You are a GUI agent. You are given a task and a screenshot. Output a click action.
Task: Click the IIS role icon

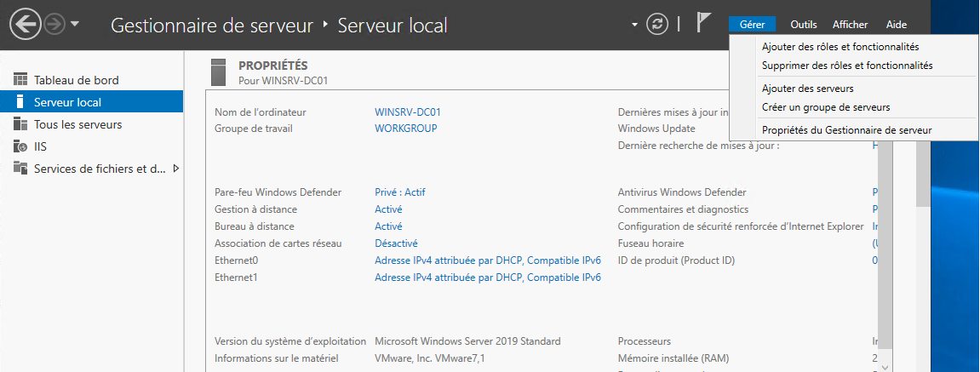20,146
